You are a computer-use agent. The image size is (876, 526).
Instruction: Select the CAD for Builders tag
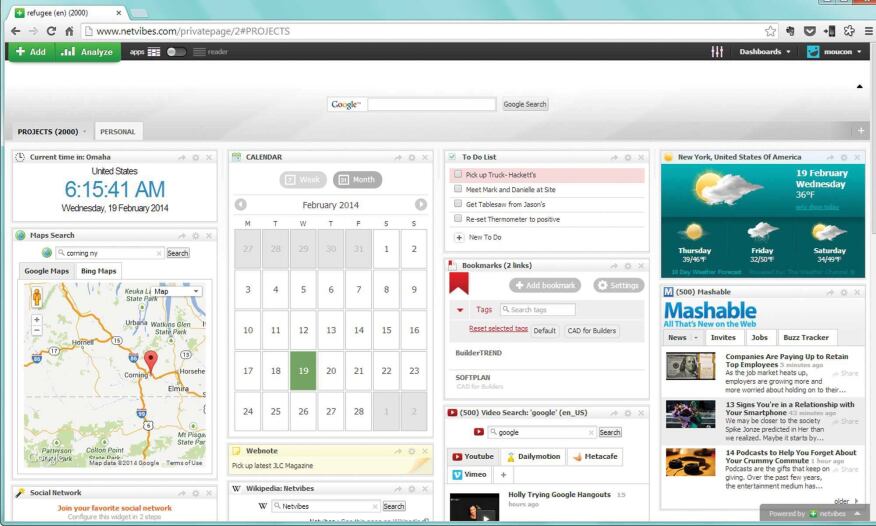coord(592,331)
